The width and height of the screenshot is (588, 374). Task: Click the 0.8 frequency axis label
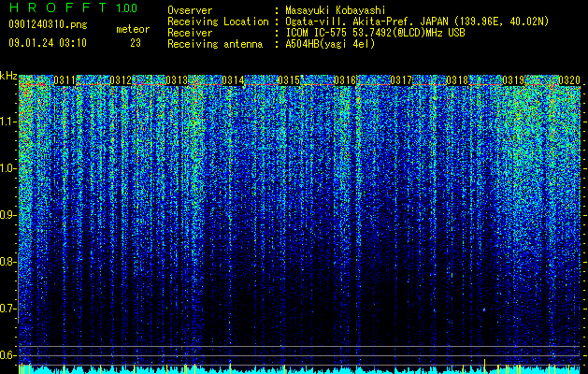coord(8,262)
